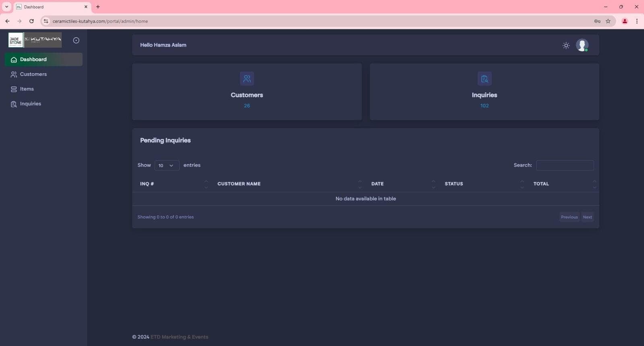Screen dimensions: 644x346
Task: View site information icon in address bar
Action: [46, 21]
